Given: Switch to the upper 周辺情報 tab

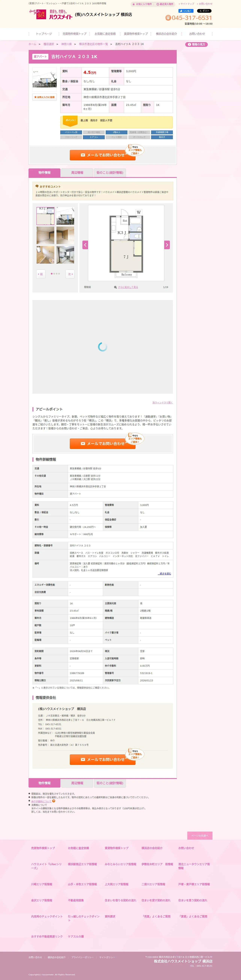Looking at the screenshot, I should (77, 173).
